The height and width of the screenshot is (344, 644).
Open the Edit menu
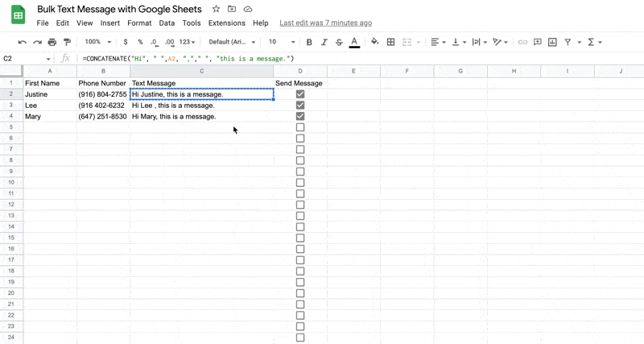[x=63, y=23]
